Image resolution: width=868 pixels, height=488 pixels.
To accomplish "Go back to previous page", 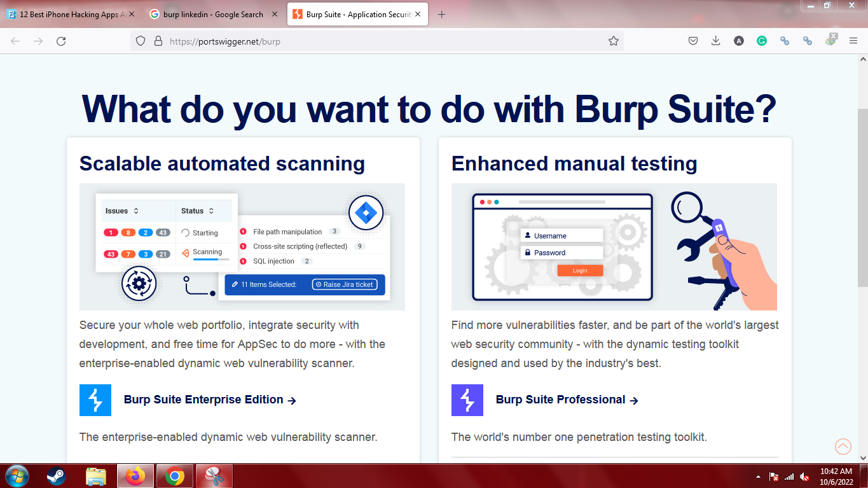I will [x=15, y=41].
